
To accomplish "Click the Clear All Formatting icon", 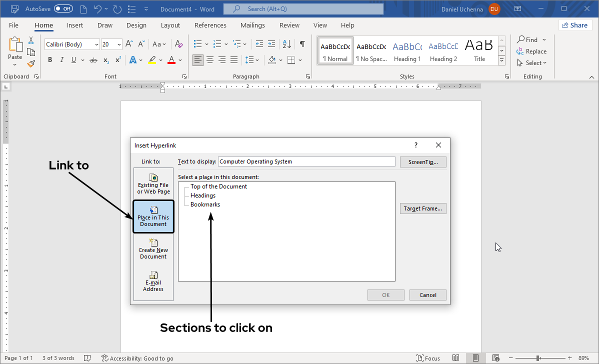I will click(x=178, y=44).
